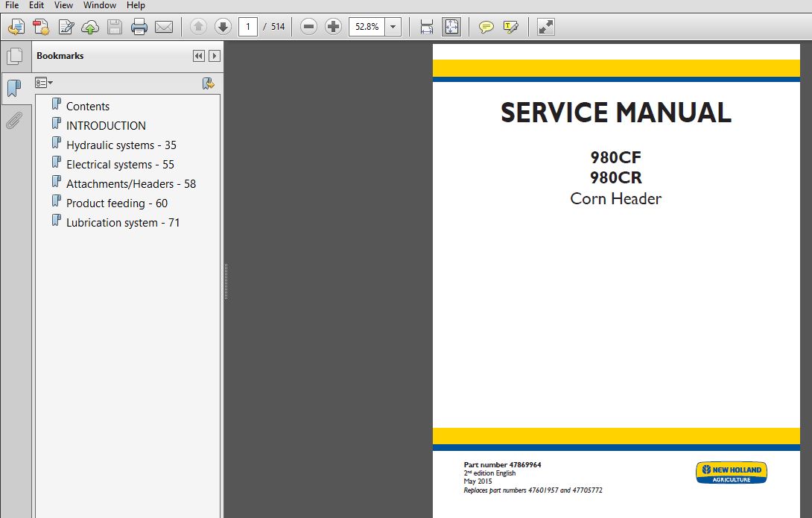
Task: Click the Part number 47869964 text
Action: [502, 464]
